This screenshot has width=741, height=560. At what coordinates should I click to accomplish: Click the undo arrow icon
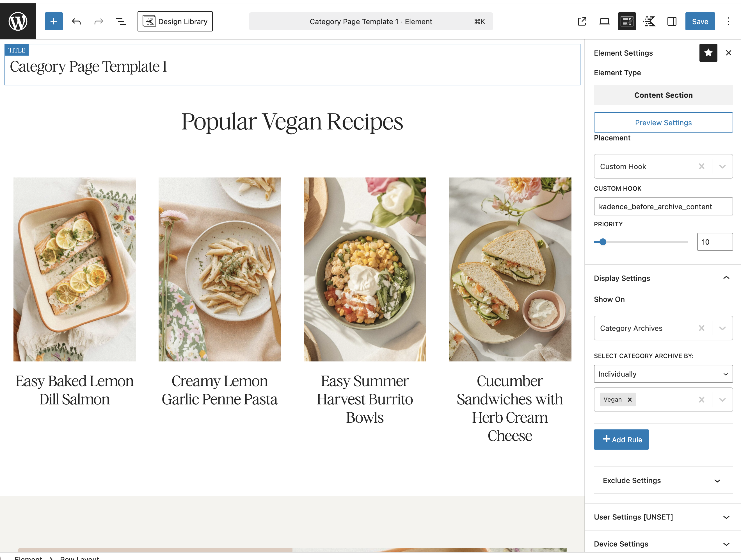pyautogui.click(x=76, y=21)
